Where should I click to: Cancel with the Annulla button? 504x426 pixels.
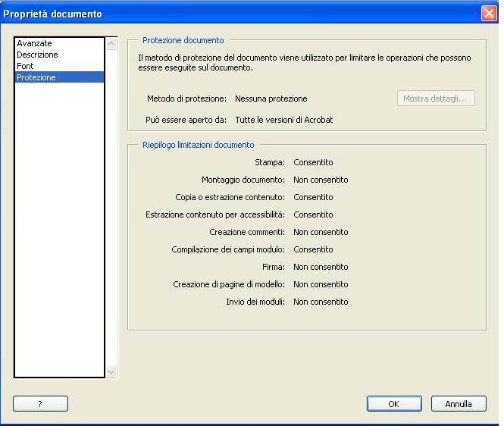tap(459, 403)
